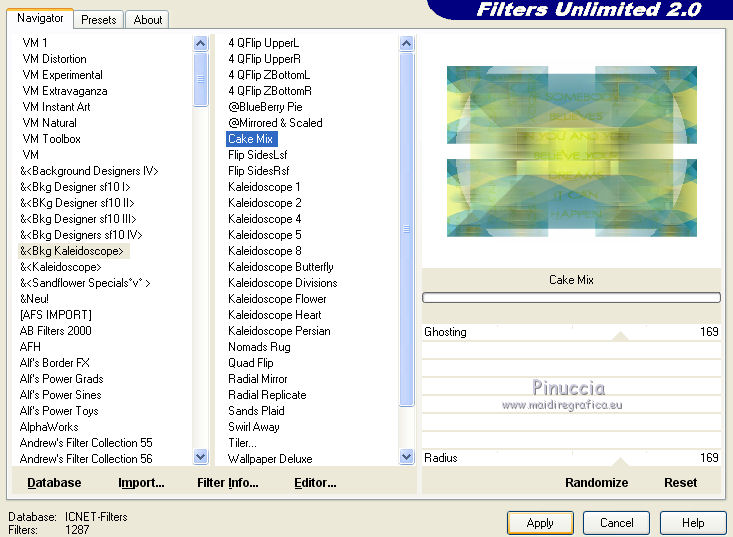Choose Kaleidoscope 5 filter
The width and height of the screenshot is (733, 537).
pyautogui.click(x=265, y=235)
